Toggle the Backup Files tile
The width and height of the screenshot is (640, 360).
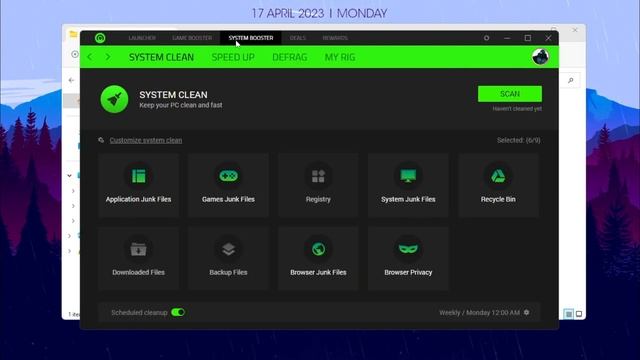click(x=228, y=258)
